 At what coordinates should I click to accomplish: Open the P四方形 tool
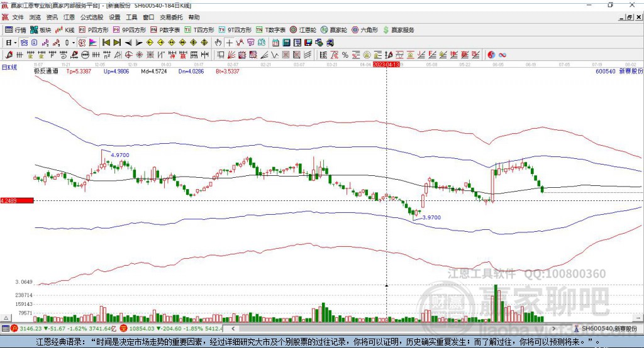click(94, 30)
